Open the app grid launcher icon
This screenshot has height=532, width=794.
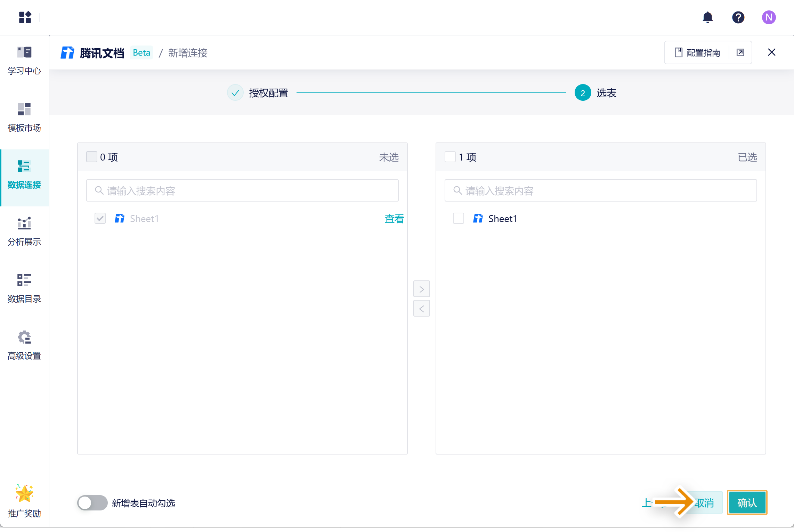25,17
